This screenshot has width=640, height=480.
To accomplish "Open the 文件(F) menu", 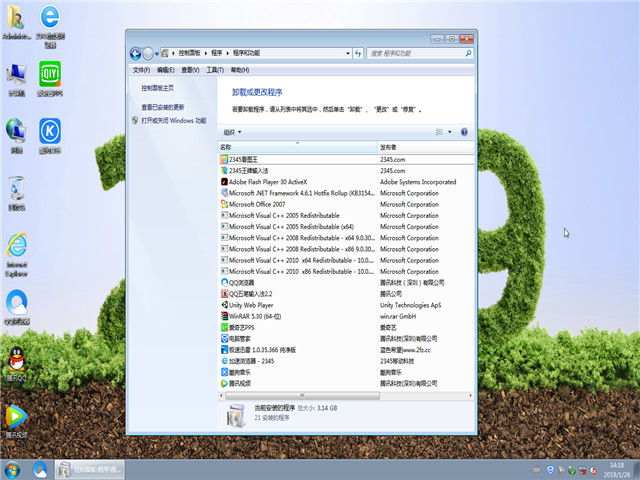I will (141, 70).
